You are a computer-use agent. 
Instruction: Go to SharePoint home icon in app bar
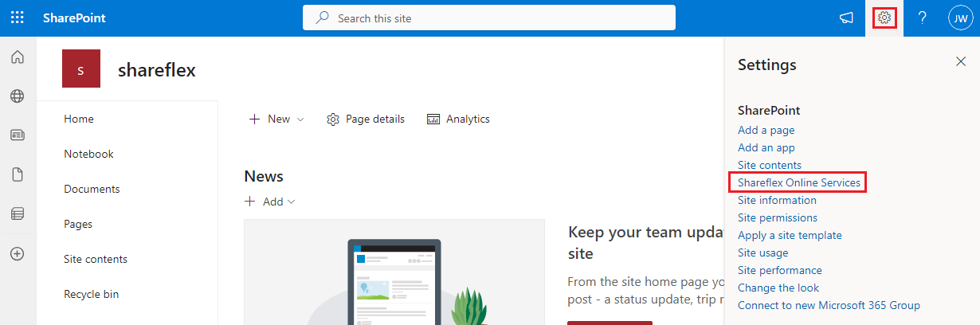pyautogui.click(x=18, y=57)
